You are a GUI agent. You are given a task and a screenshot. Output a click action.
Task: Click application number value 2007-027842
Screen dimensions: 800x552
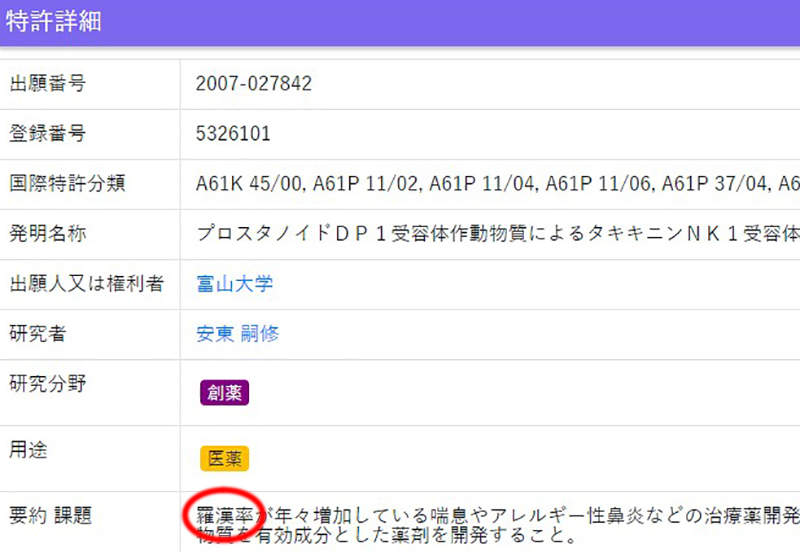[254, 84]
